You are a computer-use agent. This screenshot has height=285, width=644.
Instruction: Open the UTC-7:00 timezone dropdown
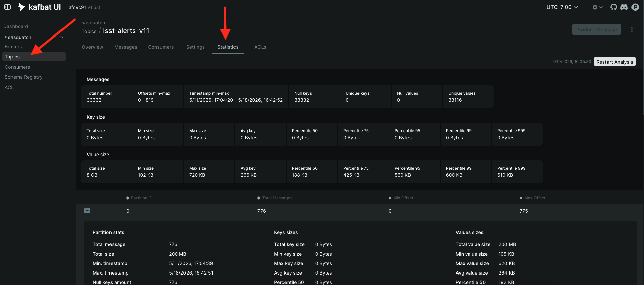(x=562, y=7)
